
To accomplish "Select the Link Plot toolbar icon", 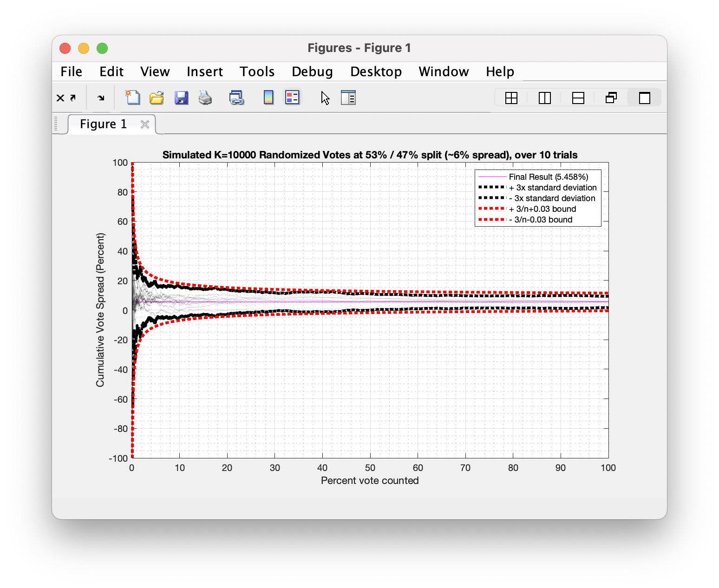I will pos(236,98).
